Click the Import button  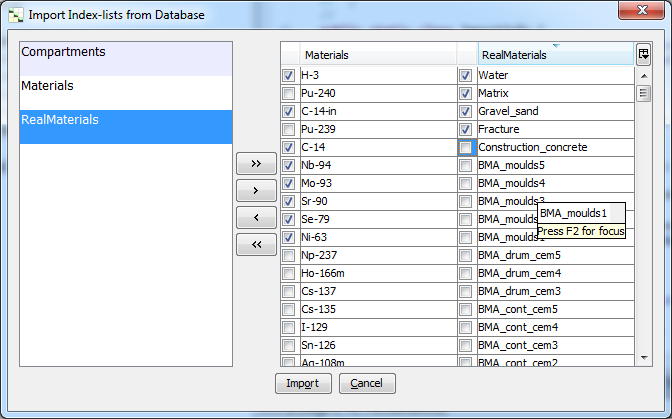tap(303, 383)
